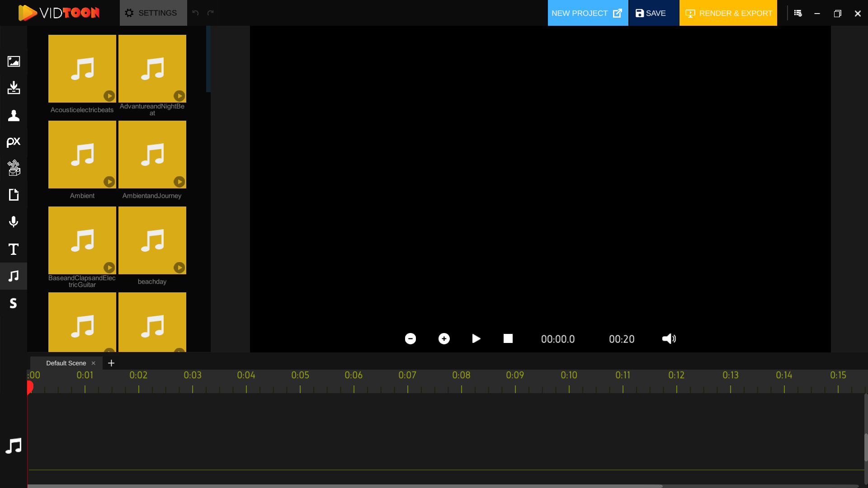Preview the Ambient track play button

point(109,182)
